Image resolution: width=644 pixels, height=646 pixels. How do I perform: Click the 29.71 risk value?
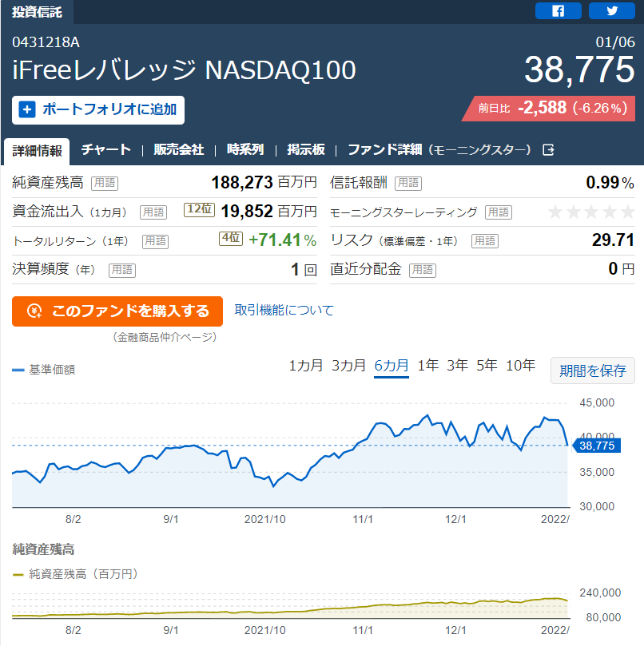[x=613, y=240]
